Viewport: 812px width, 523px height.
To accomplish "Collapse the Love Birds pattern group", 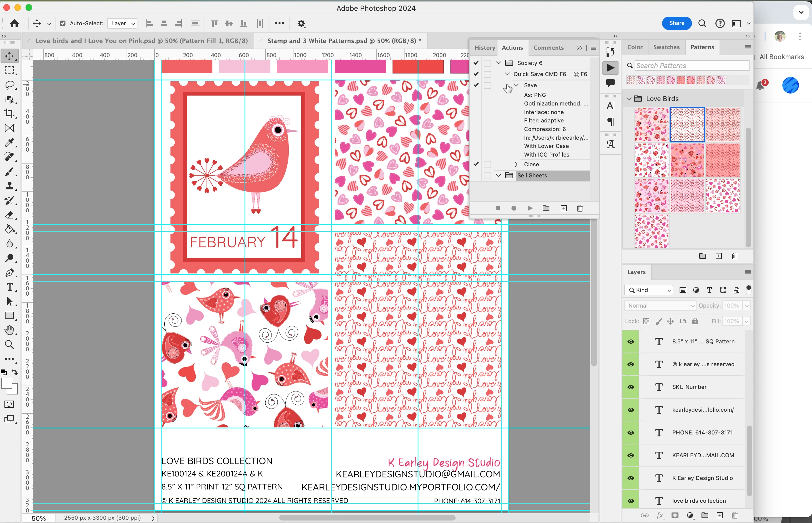I will (629, 99).
